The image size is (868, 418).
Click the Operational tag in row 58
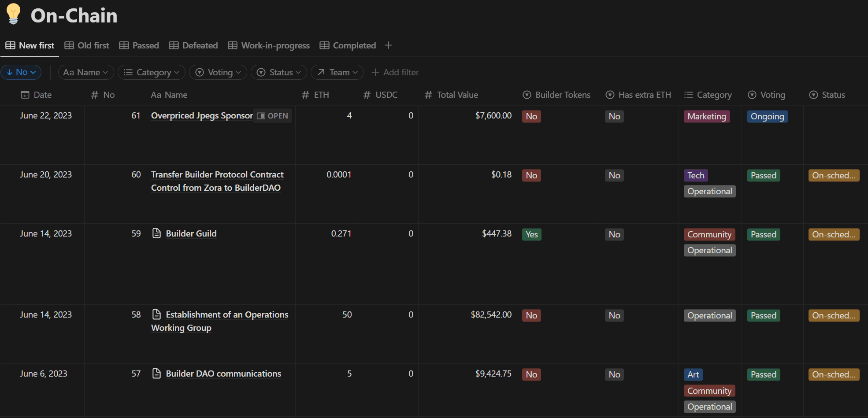click(710, 315)
